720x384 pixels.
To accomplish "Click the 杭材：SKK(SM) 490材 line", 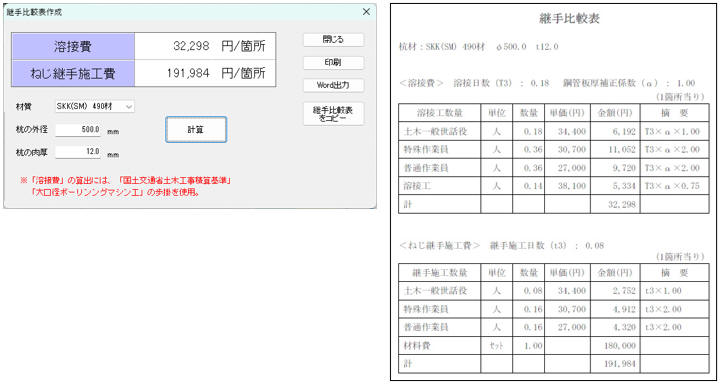I will pyautogui.click(x=479, y=47).
